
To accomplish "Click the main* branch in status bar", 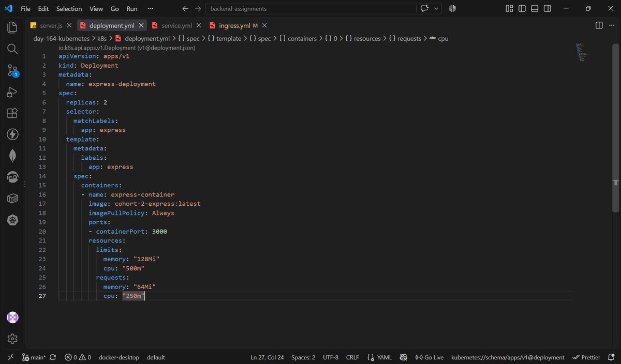I will [34, 357].
